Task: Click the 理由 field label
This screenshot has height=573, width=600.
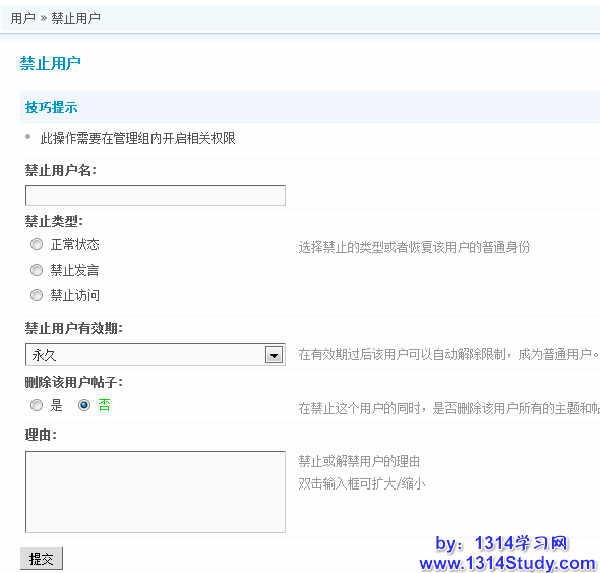Action: [41, 435]
